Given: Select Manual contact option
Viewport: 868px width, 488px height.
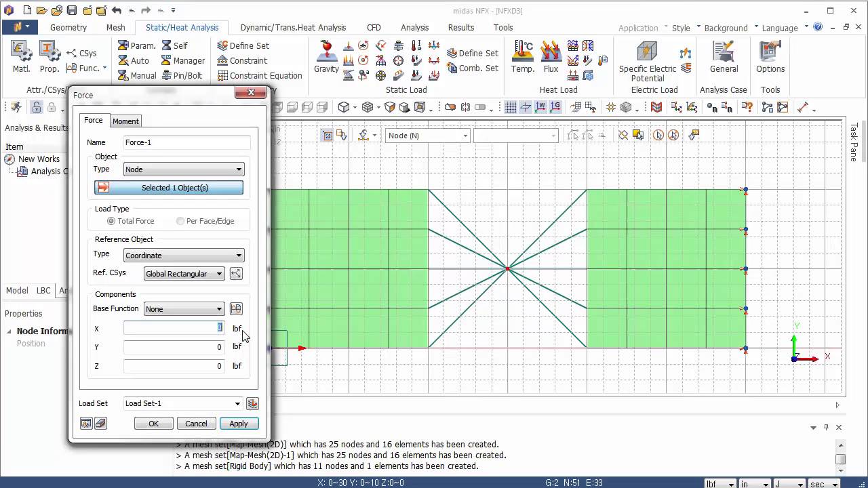Looking at the screenshot, I should click(136, 75).
